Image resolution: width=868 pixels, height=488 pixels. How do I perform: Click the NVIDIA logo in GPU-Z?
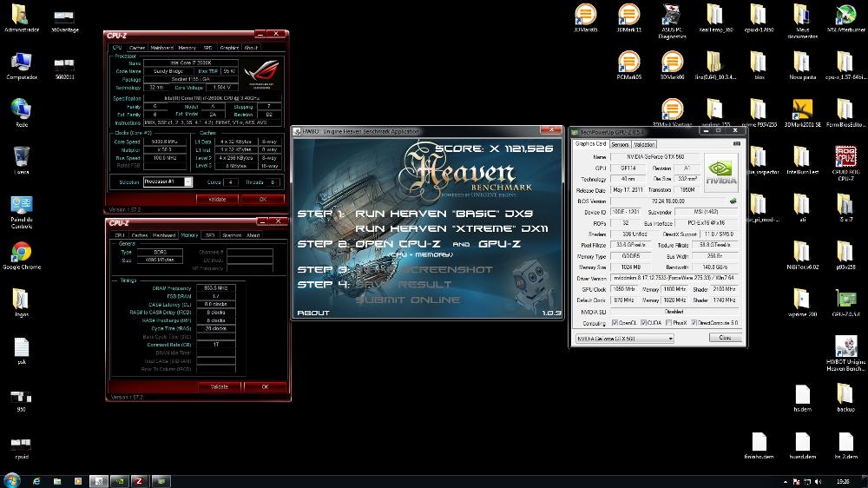point(720,172)
